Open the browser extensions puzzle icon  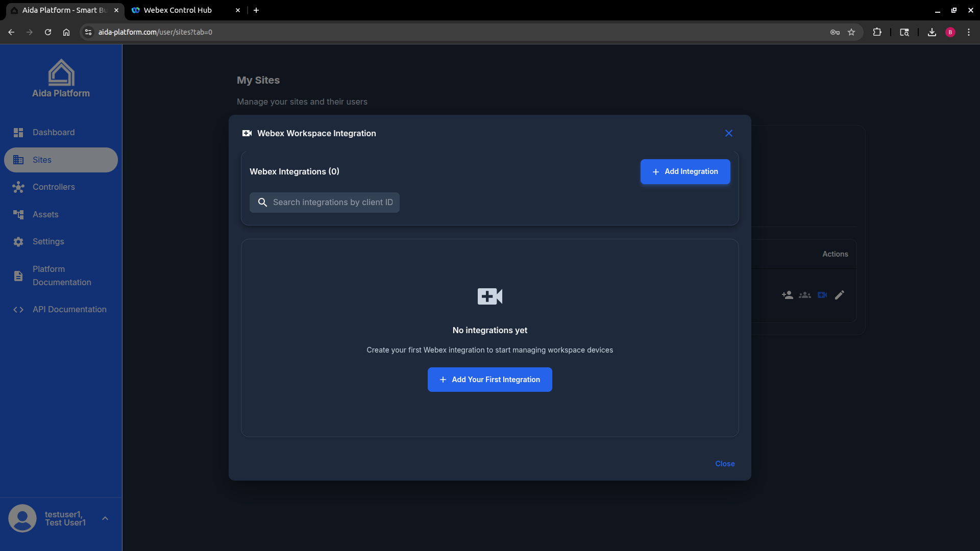877,32
